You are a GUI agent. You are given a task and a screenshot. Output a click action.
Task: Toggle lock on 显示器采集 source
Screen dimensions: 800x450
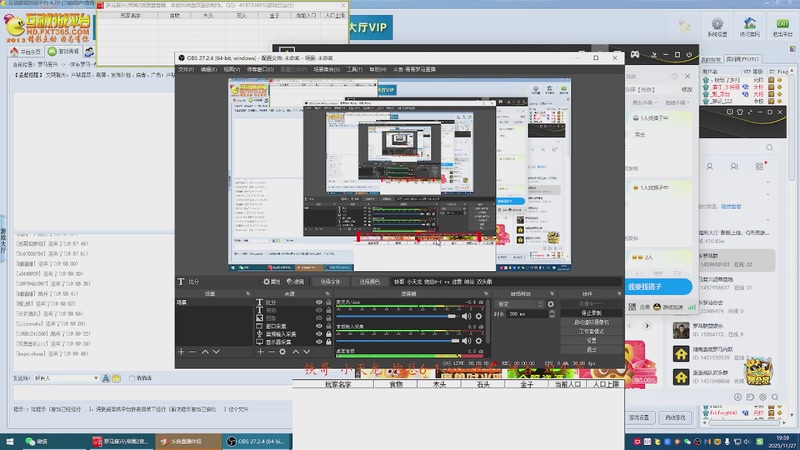[x=329, y=342]
